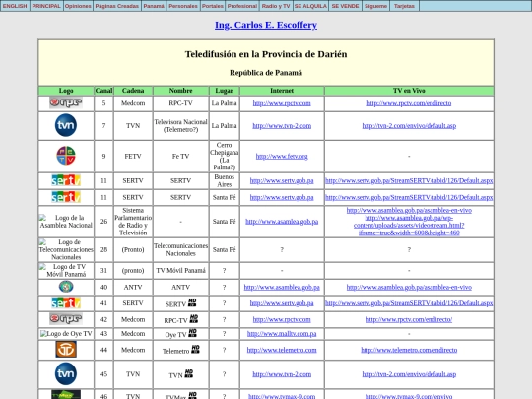532x399 pixels.
Task: Click the SERTV logo in channel 11 Santa Fé row
Action: (66, 197)
